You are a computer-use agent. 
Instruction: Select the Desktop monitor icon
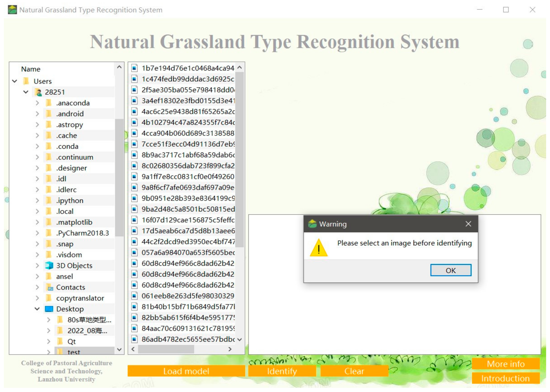(x=49, y=309)
